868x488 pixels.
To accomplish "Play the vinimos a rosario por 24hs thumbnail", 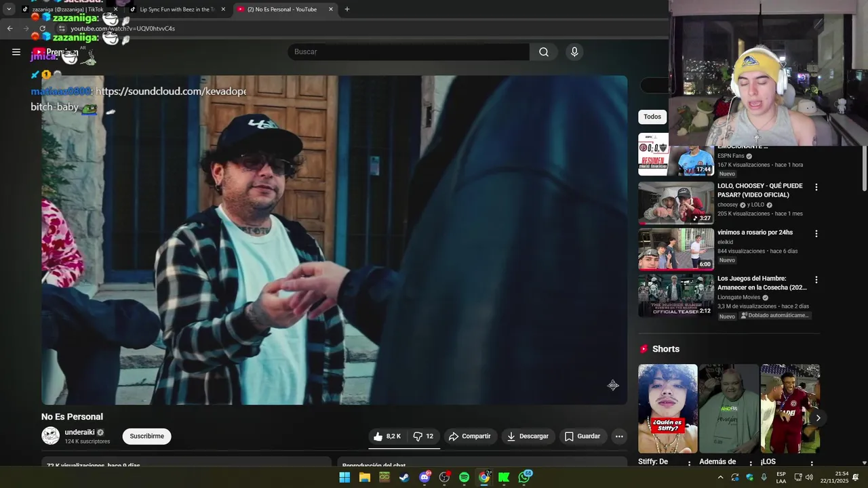I will [x=676, y=249].
